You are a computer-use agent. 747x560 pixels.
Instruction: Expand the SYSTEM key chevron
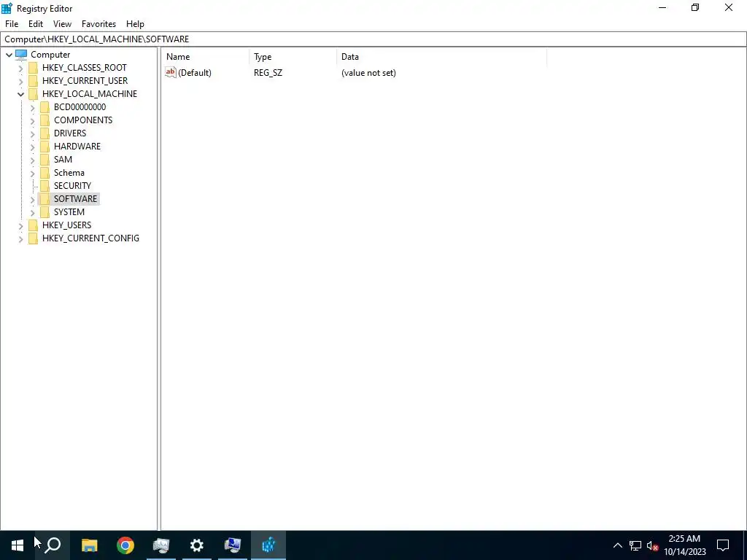tap(32, 212)
